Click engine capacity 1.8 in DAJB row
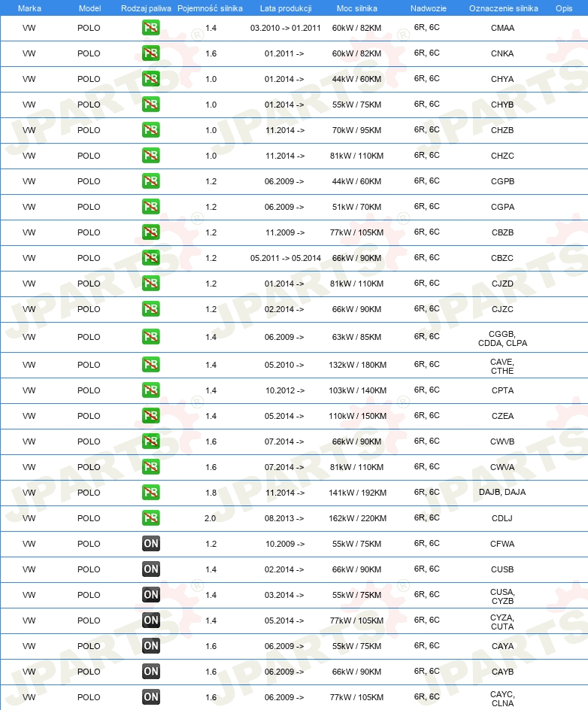588x710 pixels. [x=211, y=493]
